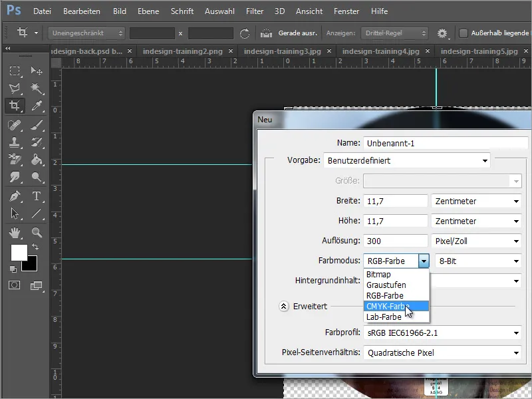The width and height of the screenshot is (532, 399).
Task: Open the Pixel-Seitenverhältnis dropdown
Action: tap(442, 353)
